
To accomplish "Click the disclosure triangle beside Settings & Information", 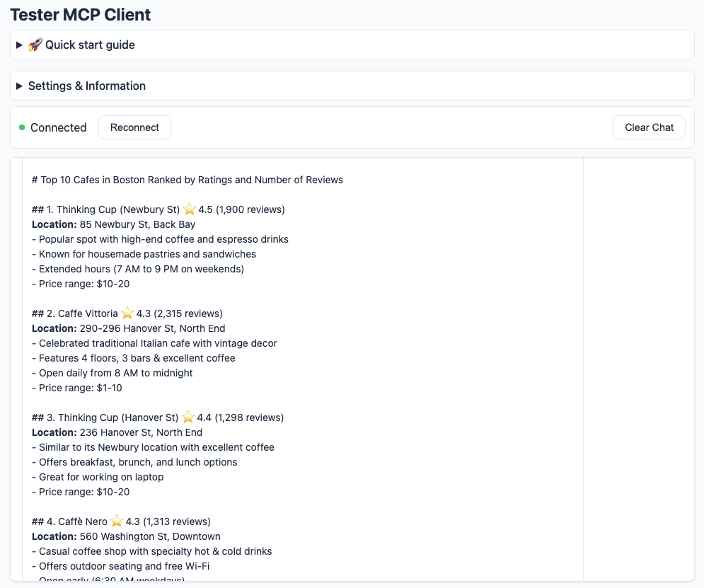I will tap(19, 86).
